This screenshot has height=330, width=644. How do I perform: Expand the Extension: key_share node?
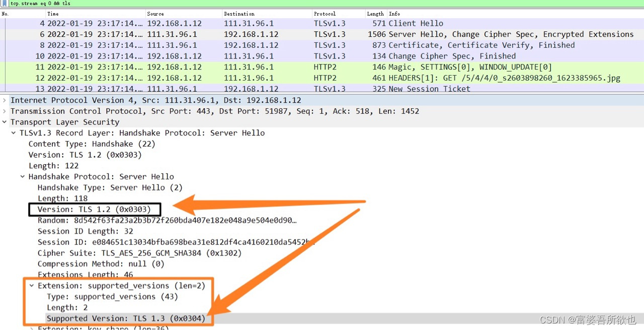[31, 327]
